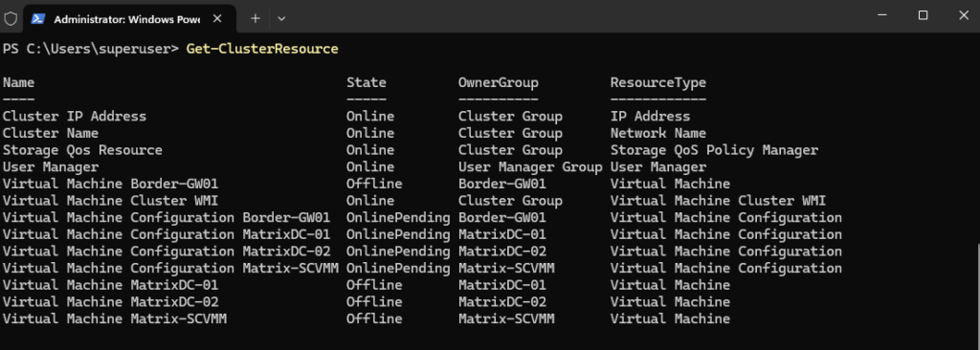Click the OwnerGroup column header
Viewport: 980px width, 350px height.
point(498,82)
